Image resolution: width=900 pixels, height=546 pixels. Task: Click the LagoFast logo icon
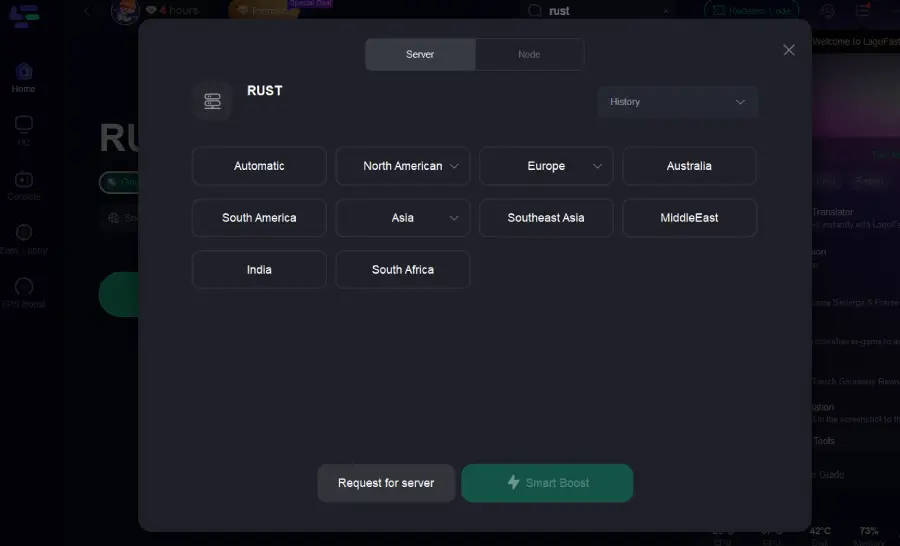pos(24,16)
